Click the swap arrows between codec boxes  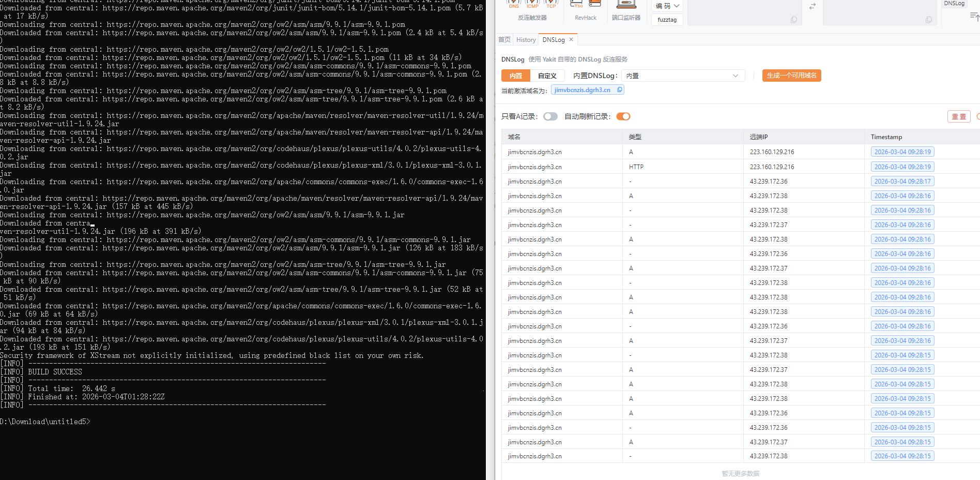point(812,6)
